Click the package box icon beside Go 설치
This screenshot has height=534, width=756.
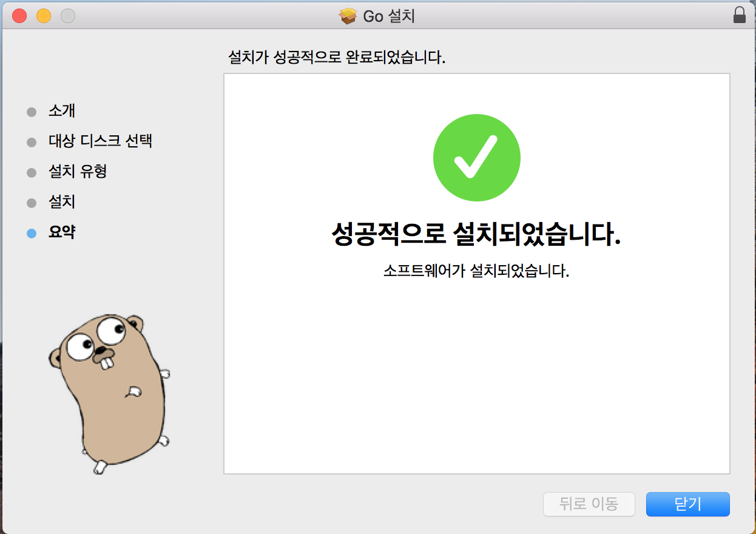coord(348,16)
